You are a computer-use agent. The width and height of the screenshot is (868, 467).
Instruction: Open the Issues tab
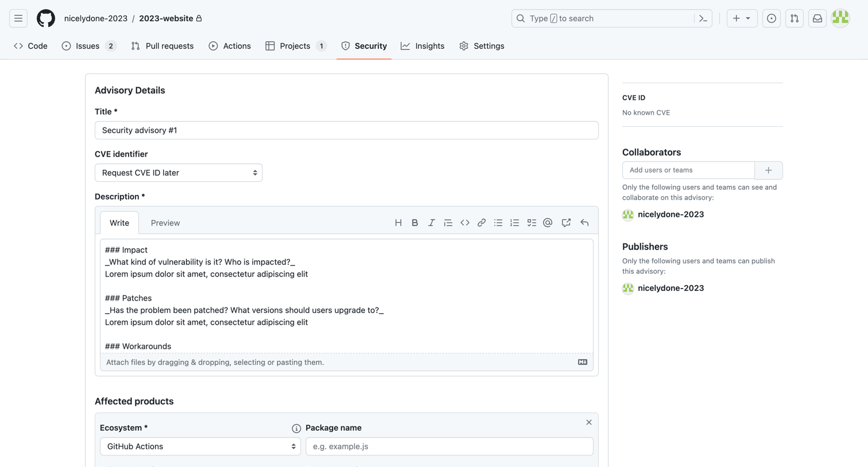coord(89,46)
